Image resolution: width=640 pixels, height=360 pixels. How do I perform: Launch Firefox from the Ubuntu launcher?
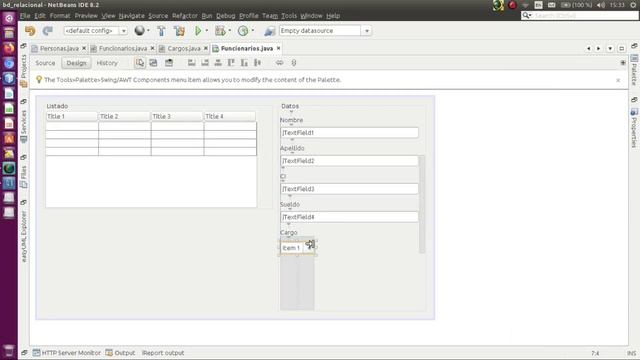(x=9, y=48)
